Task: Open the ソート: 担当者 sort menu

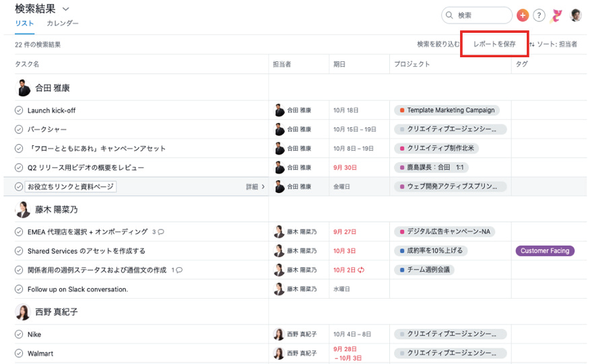Action: [x=553, y=44]
